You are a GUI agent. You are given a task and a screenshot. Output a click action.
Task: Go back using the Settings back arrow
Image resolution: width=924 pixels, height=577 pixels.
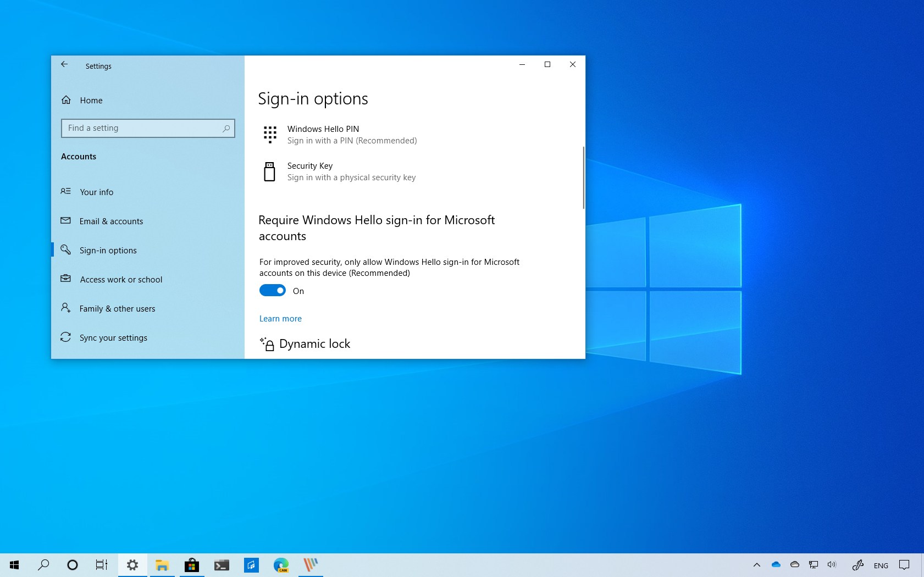[x=64, y=64]
